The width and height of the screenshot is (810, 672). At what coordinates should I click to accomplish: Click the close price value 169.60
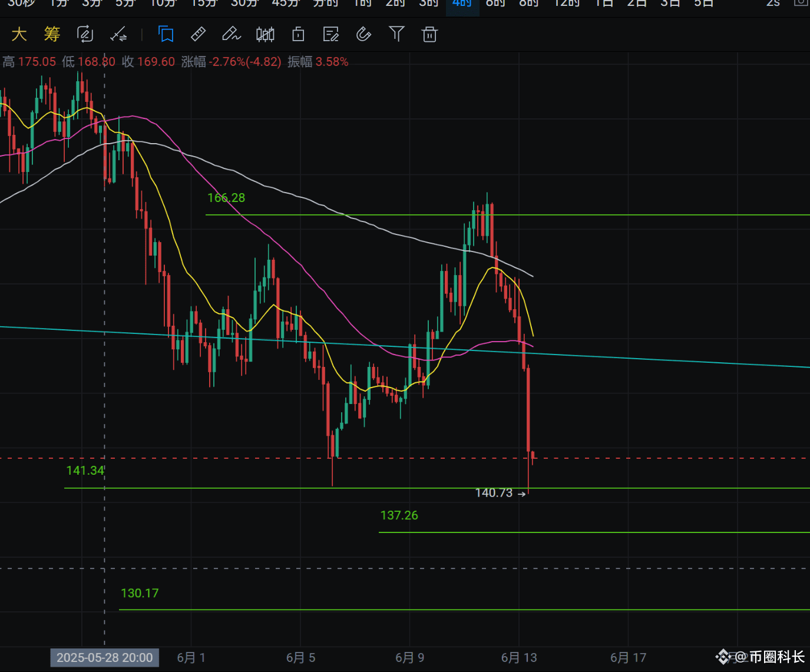[x=156, y=62]
